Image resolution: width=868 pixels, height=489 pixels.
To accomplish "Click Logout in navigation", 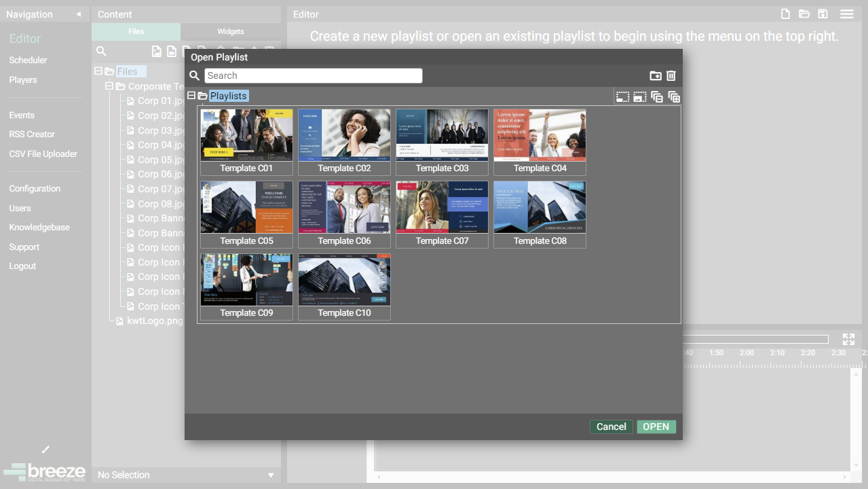I will pos(22,266).
